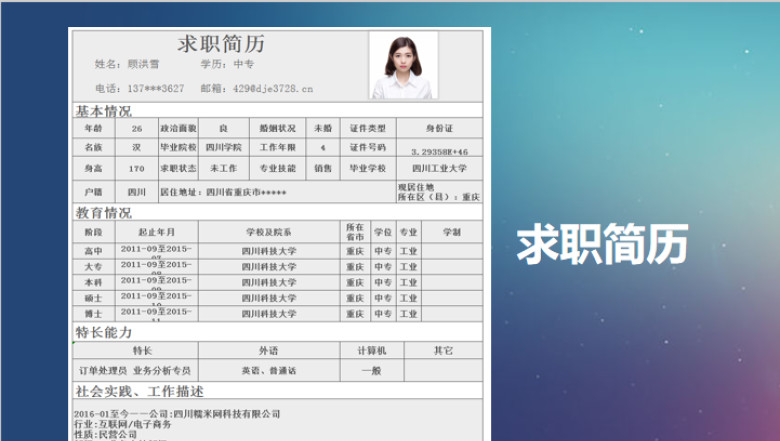Select the height cell showing 170
Screen dimensions: 780x441
coord(137,169)
